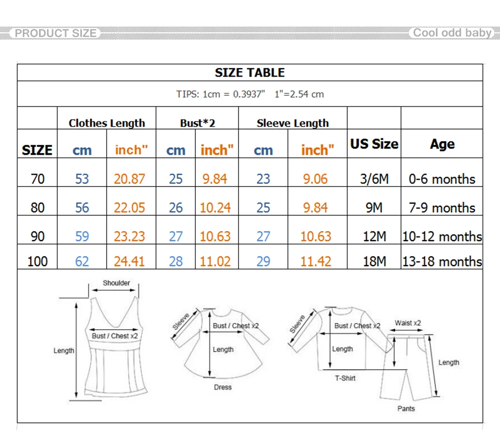Click the 62 cm clothes length value

(x=82, y=262)
